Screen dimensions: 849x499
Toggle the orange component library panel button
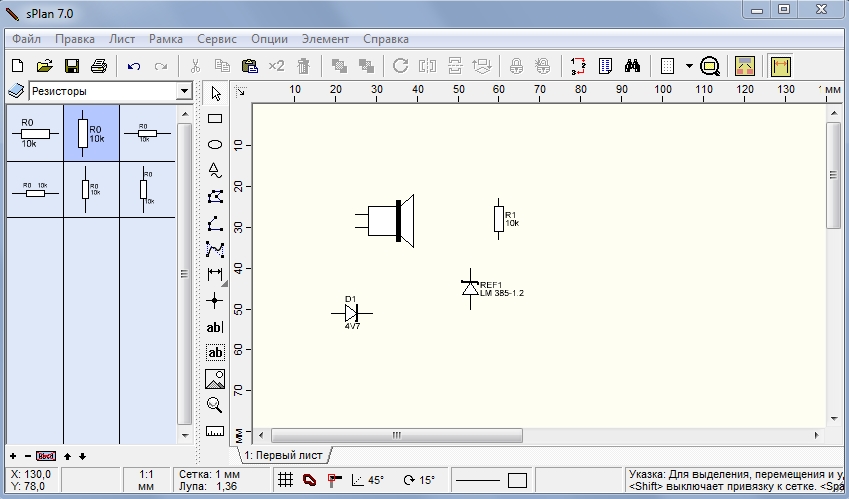click(x=745, y=66)
